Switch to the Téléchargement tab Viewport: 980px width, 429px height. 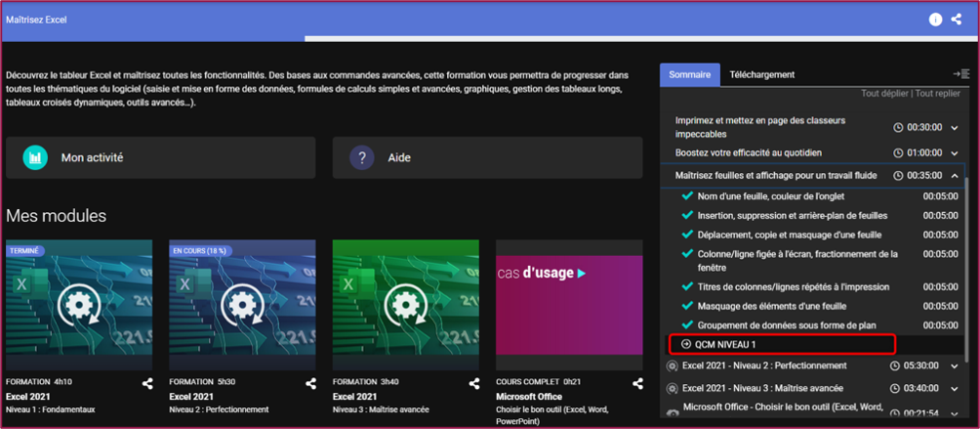click(762, 74)
